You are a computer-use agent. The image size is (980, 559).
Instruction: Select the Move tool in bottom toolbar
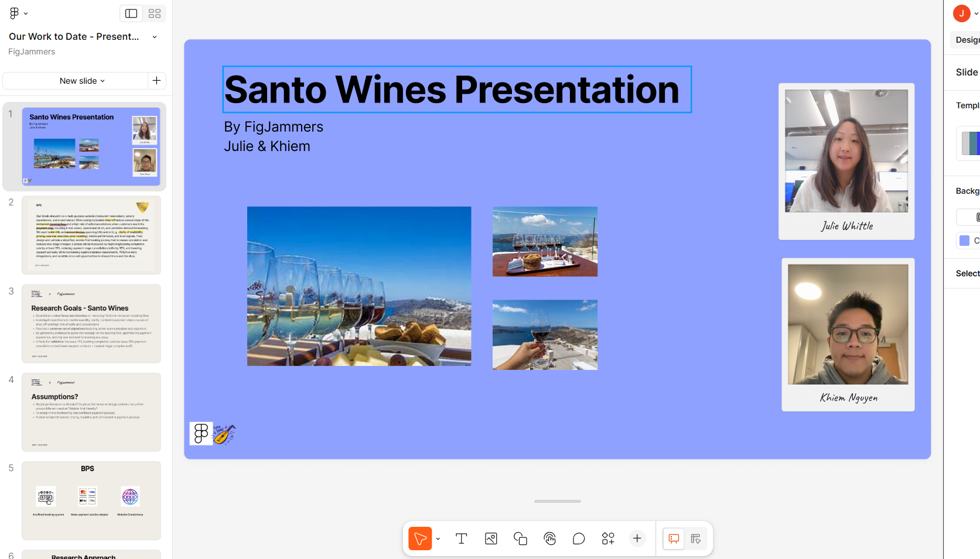pos(420,539)
